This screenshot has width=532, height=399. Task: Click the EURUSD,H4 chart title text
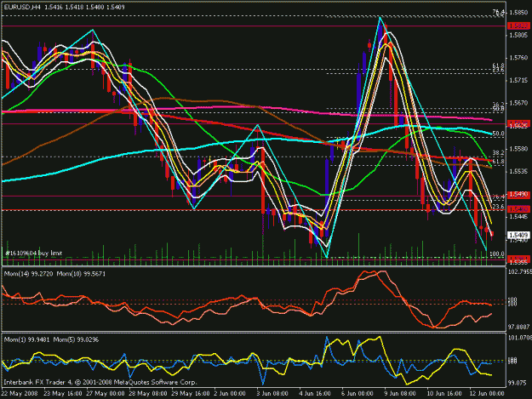pos(22,7)
